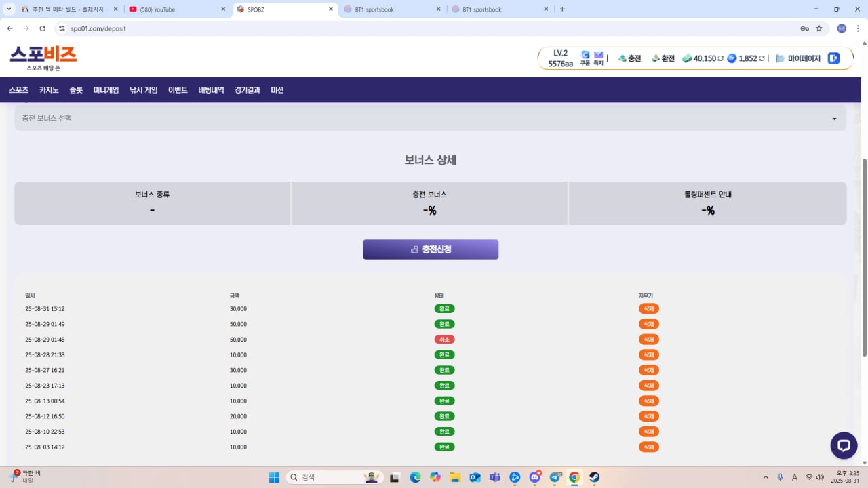
Task: Open Chrome tab search dropdown
Action: pos(9,9)
